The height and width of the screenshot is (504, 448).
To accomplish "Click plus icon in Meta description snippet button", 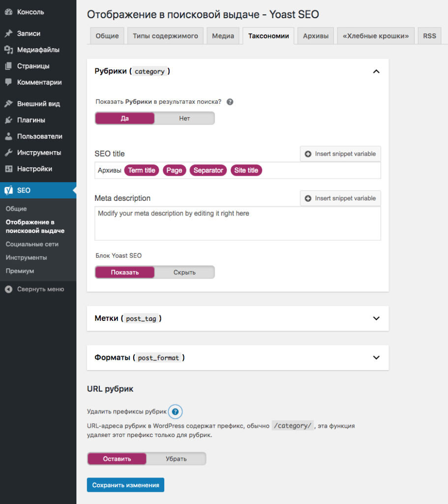I will tap(308, 198).
